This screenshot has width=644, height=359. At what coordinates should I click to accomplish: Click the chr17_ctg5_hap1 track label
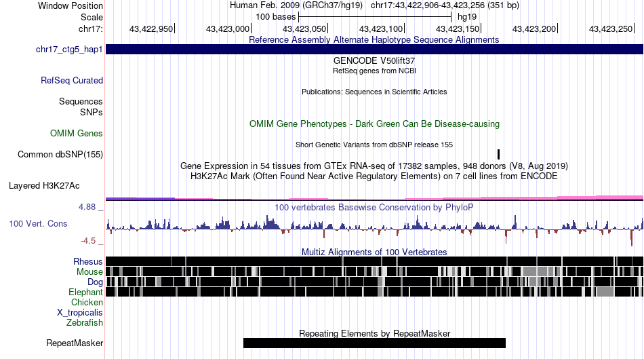pos(69,50)
